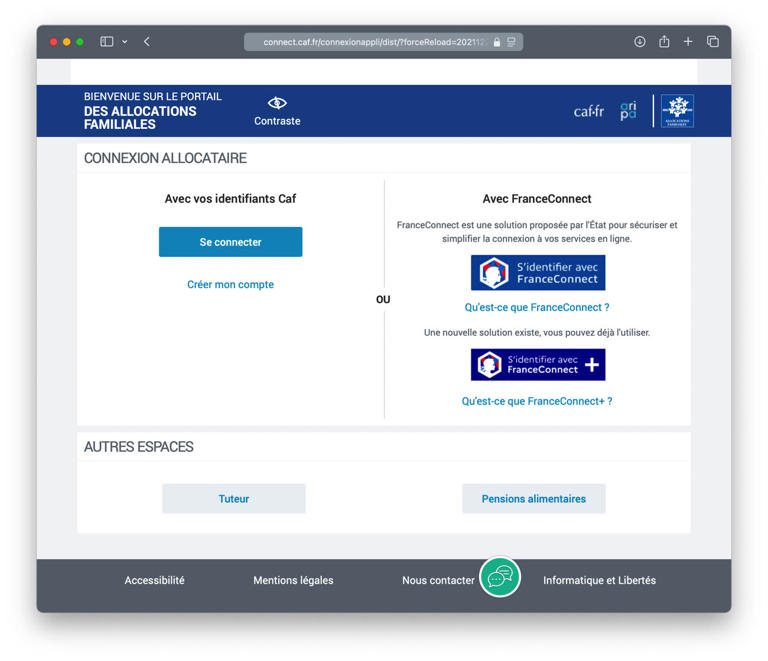Open the sidebar options dropdown chevron
This screenshot has width=768, height=661.
[x=125, y=42]
